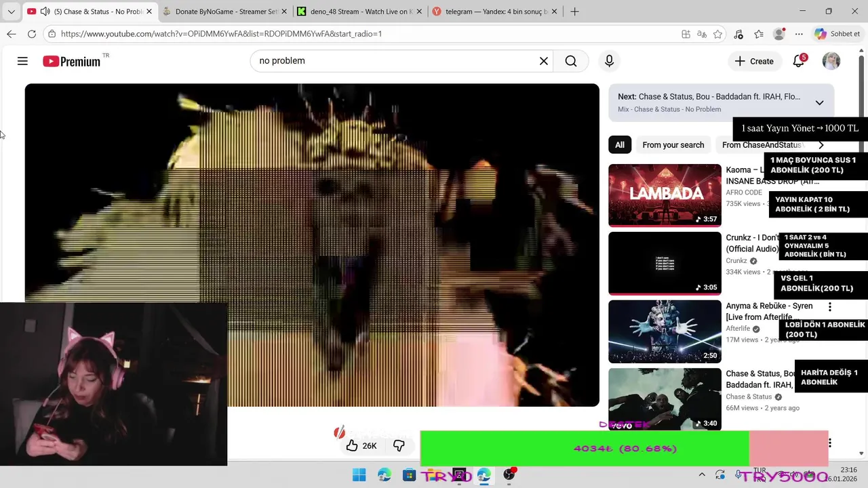Reload the page with refresh icon
Viewport: 868px width, 488px height.
pyautogui.click(x=32, y=34)
